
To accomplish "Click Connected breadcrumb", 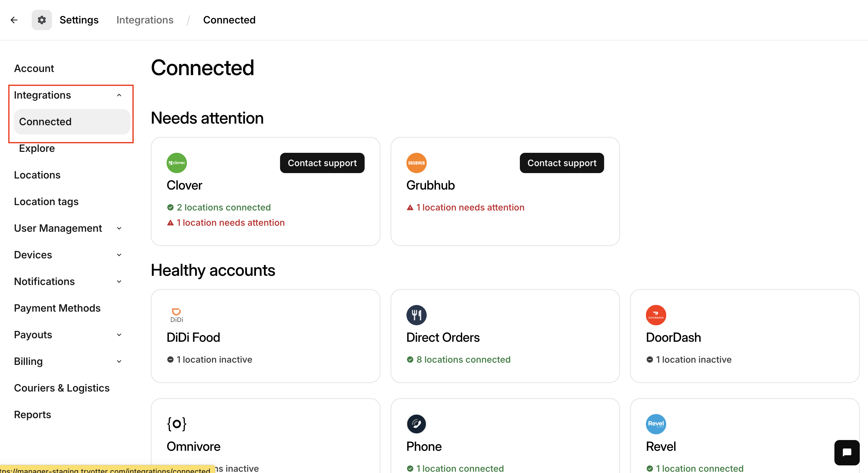I will [229, 20].
